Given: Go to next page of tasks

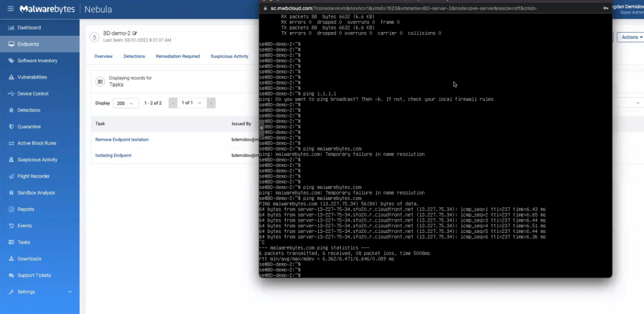Looking at the screenshot, I should point(211,103).
